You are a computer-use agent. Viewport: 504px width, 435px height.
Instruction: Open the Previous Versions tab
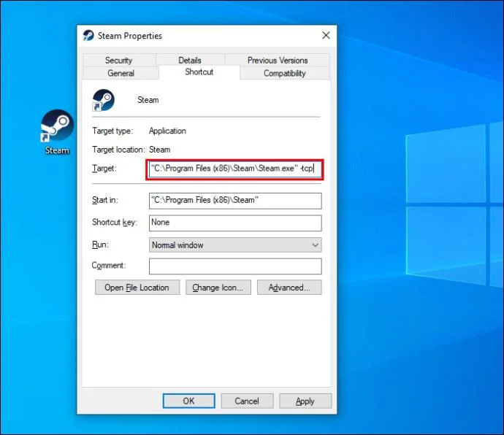[278, 60]
